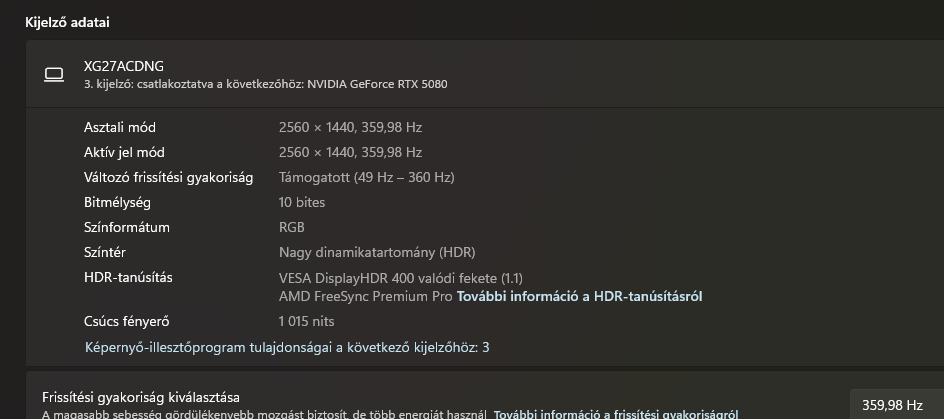Viewport: 944px width, 419px height.
Task: Click the VESA DisplayHDR 400 certification text
Action: tap(400, 278)
